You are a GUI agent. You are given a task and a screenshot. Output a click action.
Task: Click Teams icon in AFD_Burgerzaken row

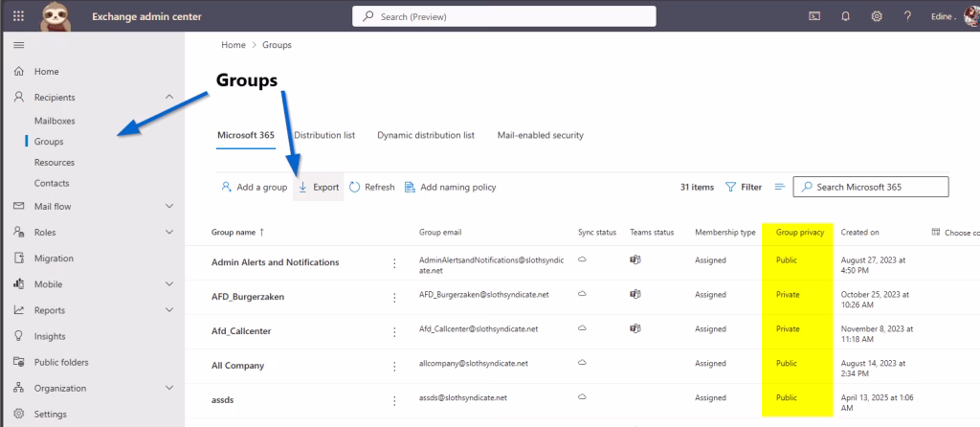[635, 294]
